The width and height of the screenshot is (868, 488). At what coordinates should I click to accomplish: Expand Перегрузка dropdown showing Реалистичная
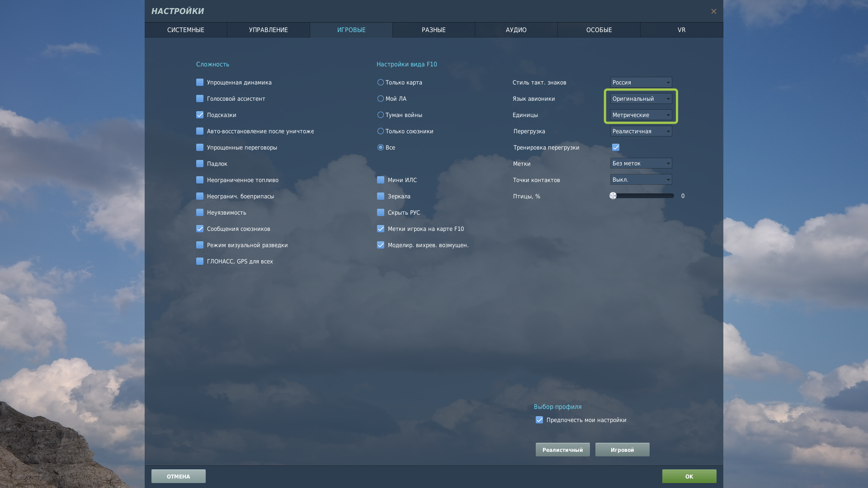tap(641, 131)
